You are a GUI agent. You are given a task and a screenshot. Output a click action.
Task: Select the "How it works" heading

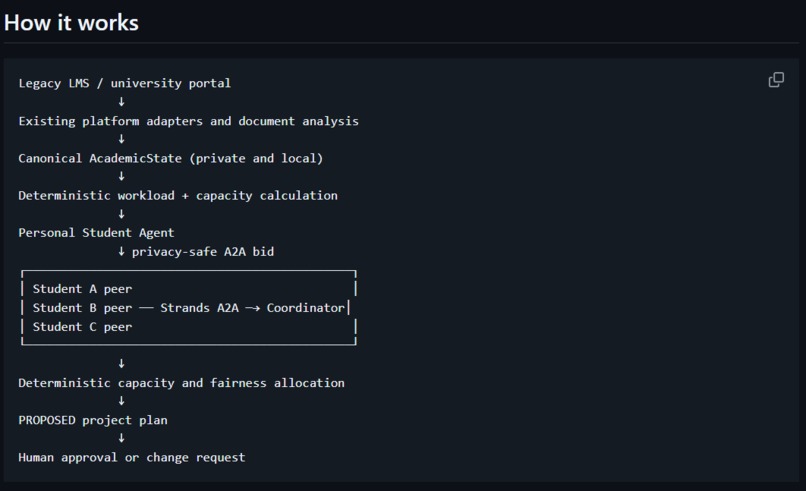71,23
